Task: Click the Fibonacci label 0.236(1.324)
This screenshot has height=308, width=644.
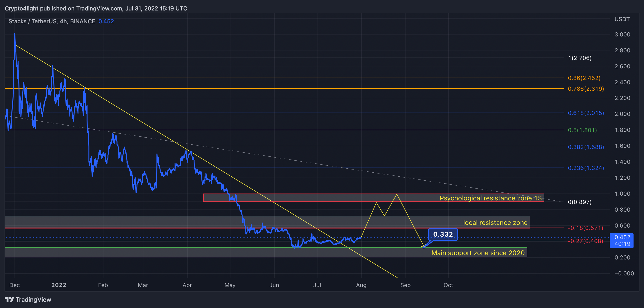Action: click(x=586, y=168)
